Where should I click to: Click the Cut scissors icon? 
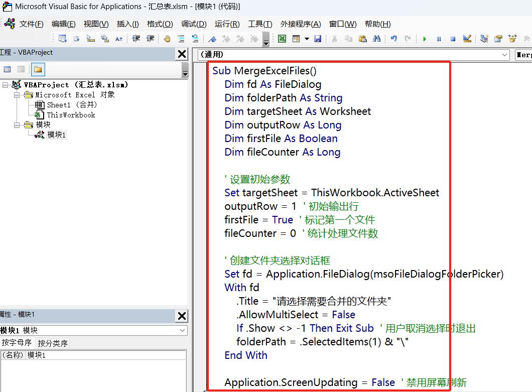(x=335, y=39)
